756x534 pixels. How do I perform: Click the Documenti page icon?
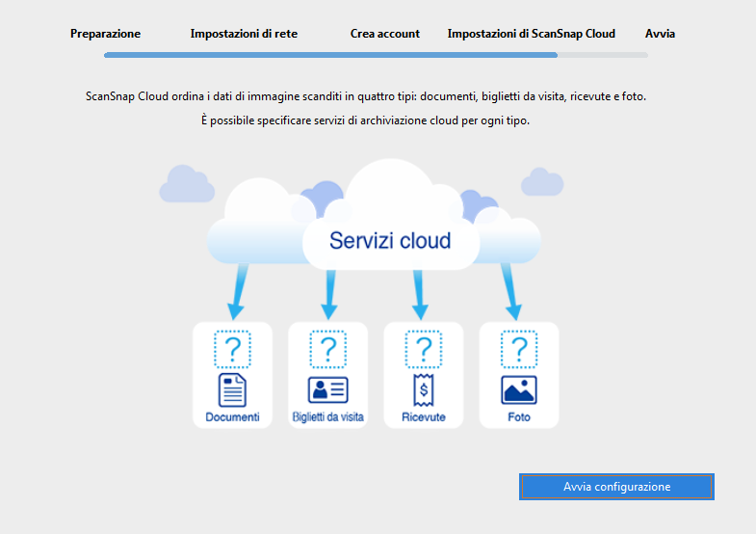[x=232, y=389]
